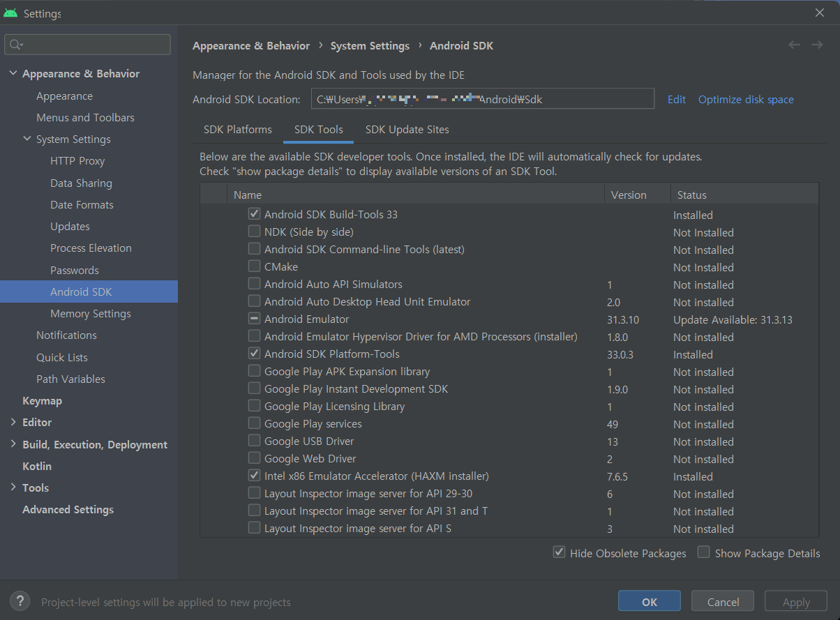The height and width of the screenshot is (620, 840).
Task: Open Passwords settings
Action: [x=75, y=270]
